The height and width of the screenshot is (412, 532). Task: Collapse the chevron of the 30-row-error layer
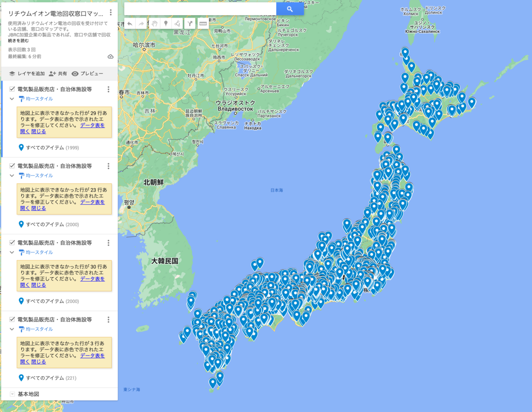[12, 252]
